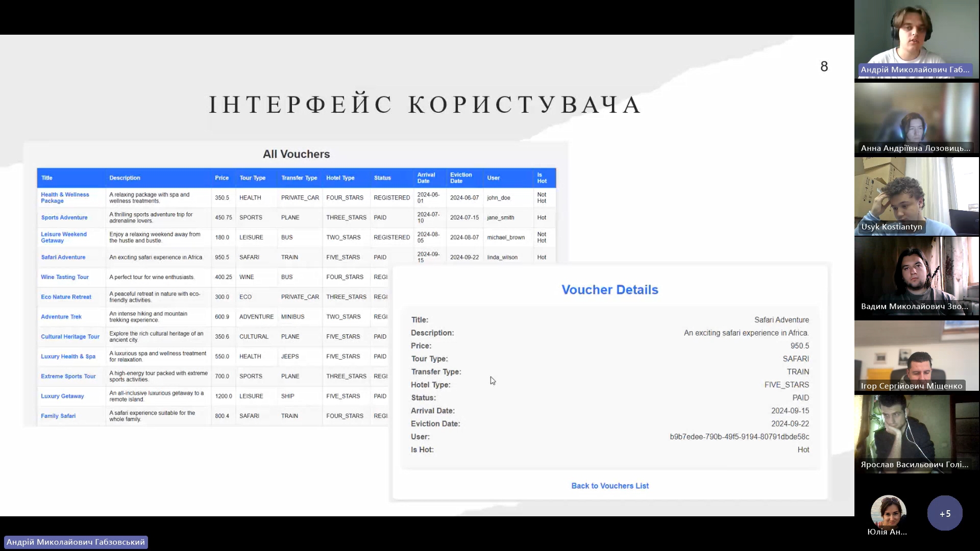Open the Sports Adventure voucher link
This screenshot has width=980, height=551.
tap(64, 217)
